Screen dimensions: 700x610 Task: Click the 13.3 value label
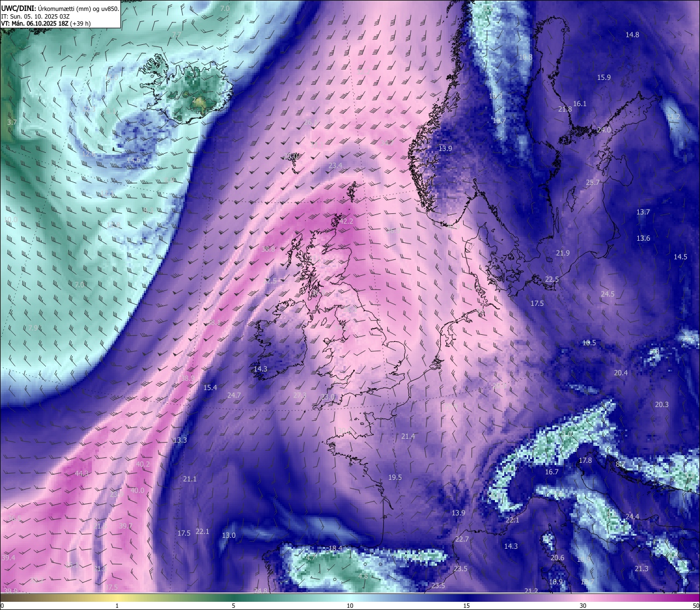coord(180,440)
